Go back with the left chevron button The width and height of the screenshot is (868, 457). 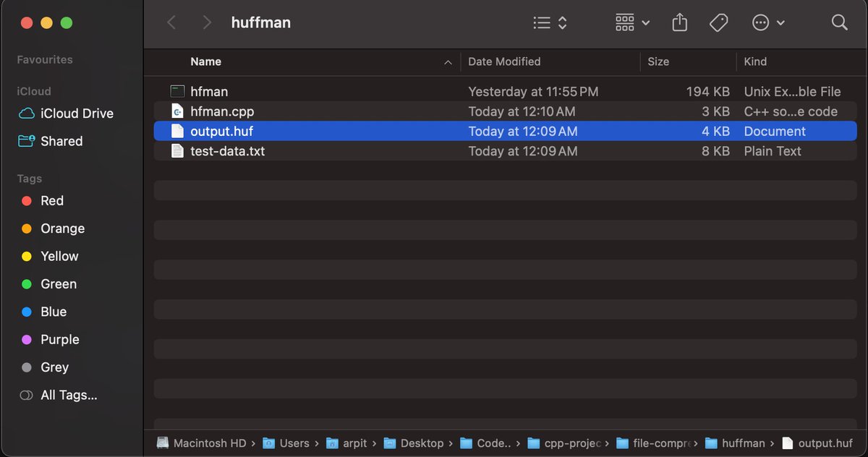[171, 22]
